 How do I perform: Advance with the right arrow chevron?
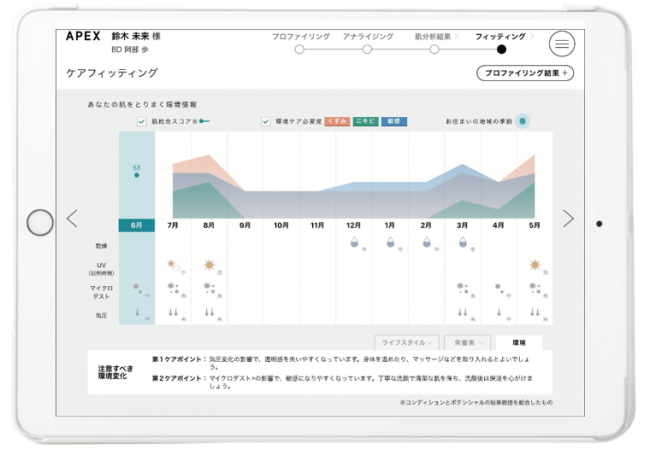568,218
